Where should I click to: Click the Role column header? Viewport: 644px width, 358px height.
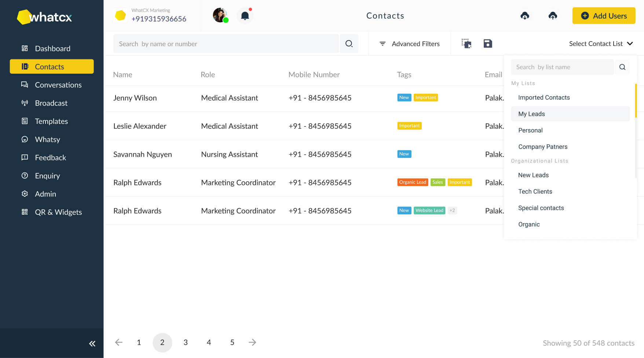point(208,74)
